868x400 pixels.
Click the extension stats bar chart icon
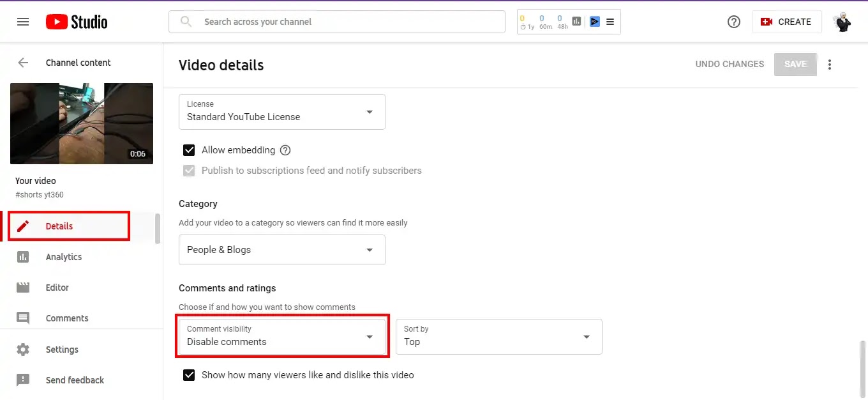tap(577, 22)
